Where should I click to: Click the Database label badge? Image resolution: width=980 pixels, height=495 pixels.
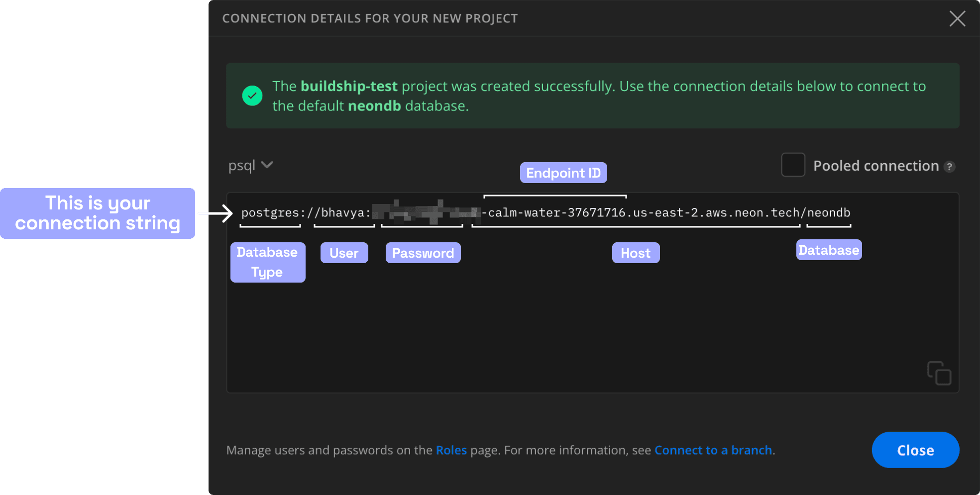click(829, 250)
